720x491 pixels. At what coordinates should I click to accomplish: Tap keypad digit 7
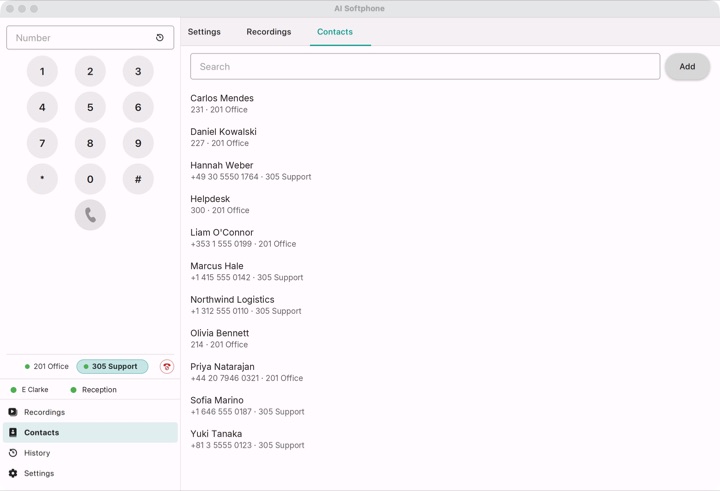click(42, 143)
